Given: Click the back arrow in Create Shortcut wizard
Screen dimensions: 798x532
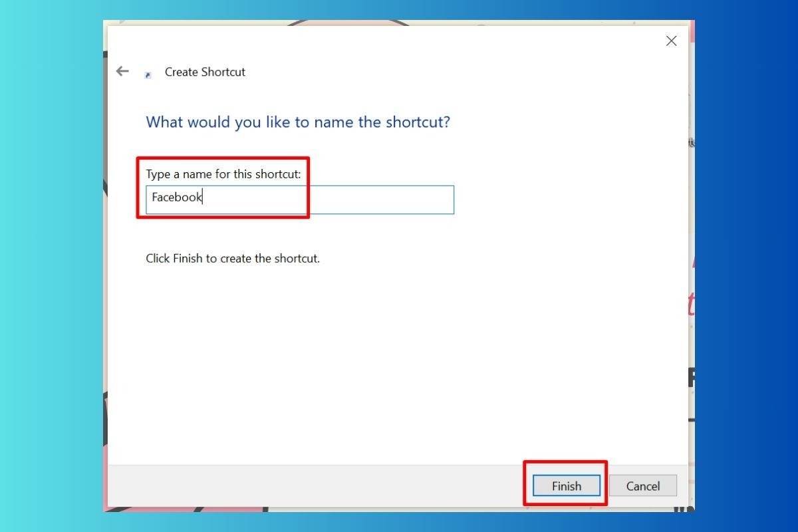Looking at the screenshot, I should pyautogui.click(x=122, y=71).
